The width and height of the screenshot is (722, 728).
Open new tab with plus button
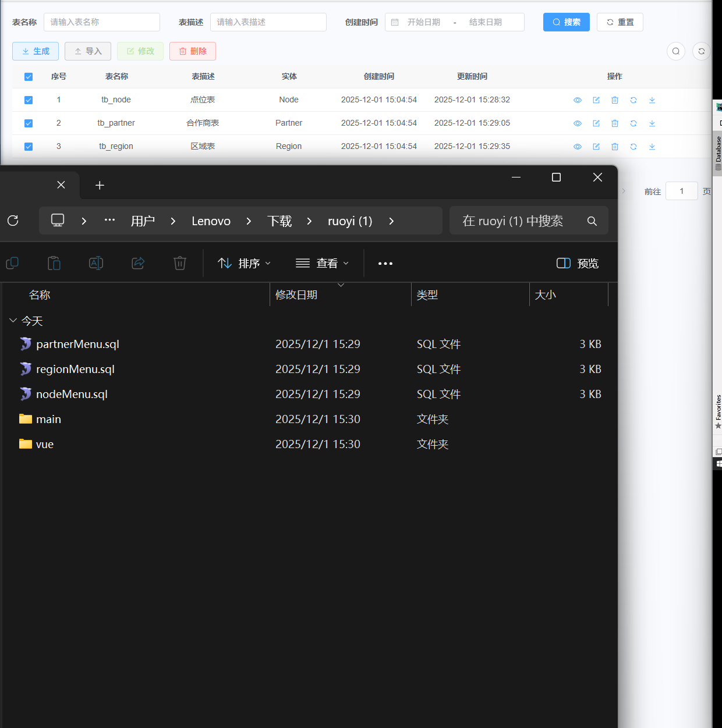point(100,185)
